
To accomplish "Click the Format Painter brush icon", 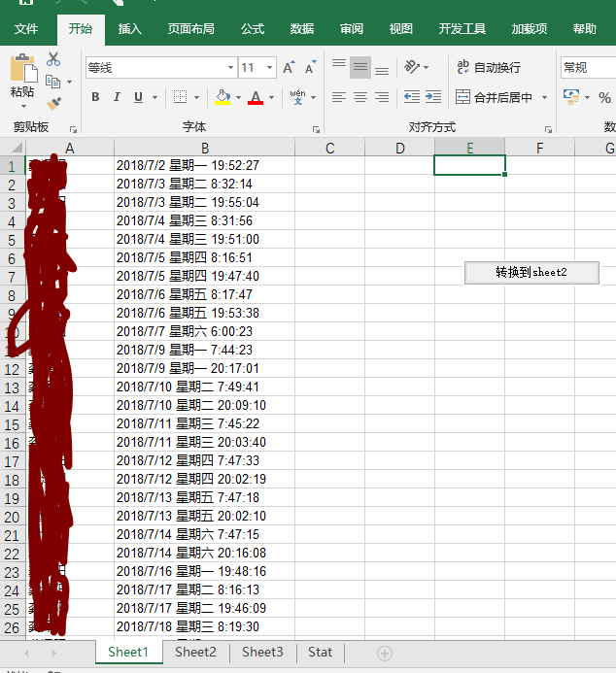I will (53, 103).
